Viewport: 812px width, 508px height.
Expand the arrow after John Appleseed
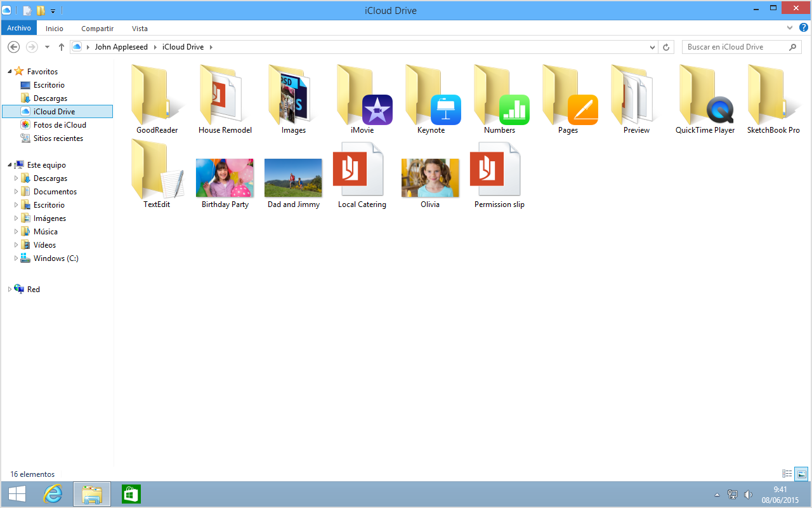tap(155, 47)
